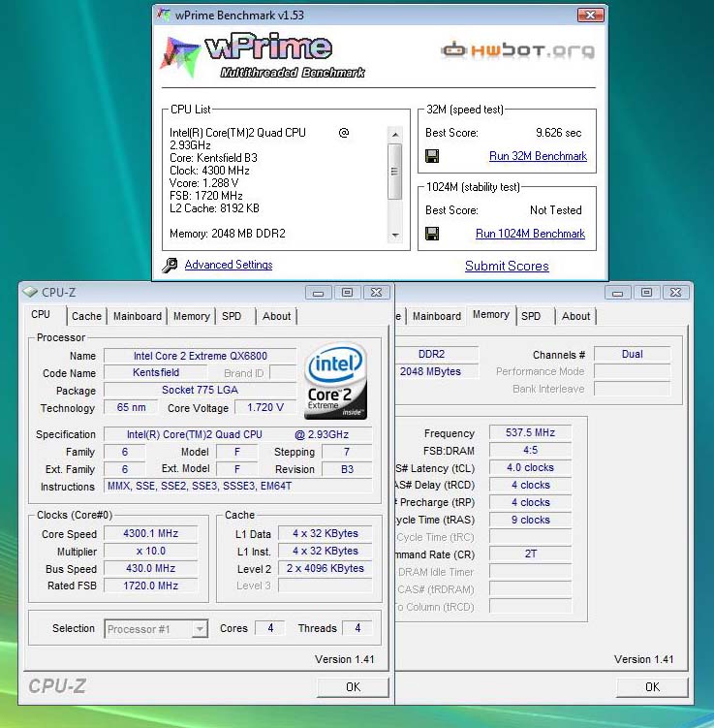
Task: Click the CPU List scroll down arrow
Action: 395,235
